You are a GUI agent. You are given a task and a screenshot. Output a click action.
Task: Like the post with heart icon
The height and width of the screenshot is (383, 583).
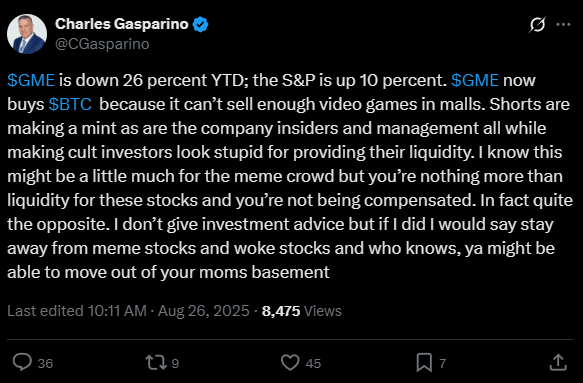pos(290,363)
